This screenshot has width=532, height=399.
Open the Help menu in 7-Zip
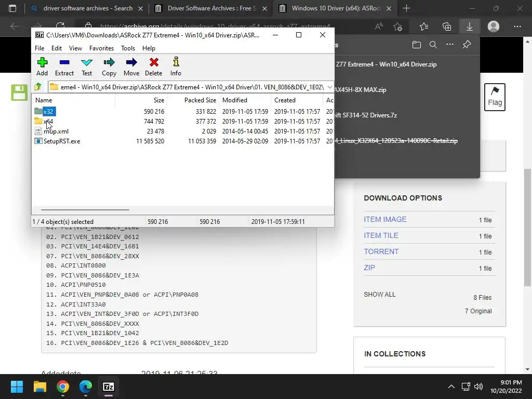[149, 48]
